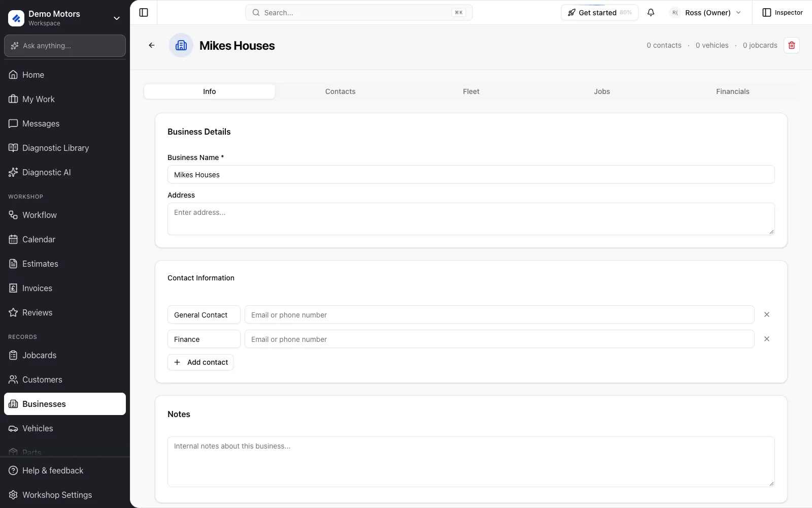Click the Business Name field
This screenshot has height=508, width=812.
pyautogui.click(x=471, y=174)
